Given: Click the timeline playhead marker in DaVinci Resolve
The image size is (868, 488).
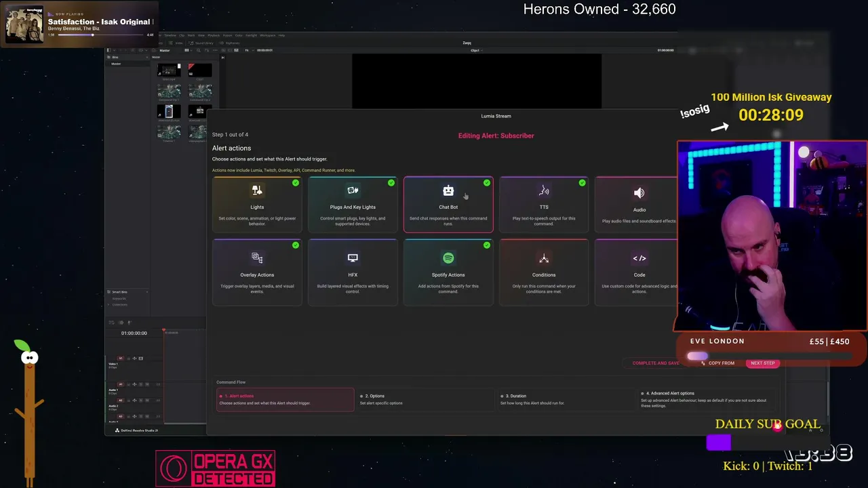Looking at the screenshot, I should [x=163, y=331].
